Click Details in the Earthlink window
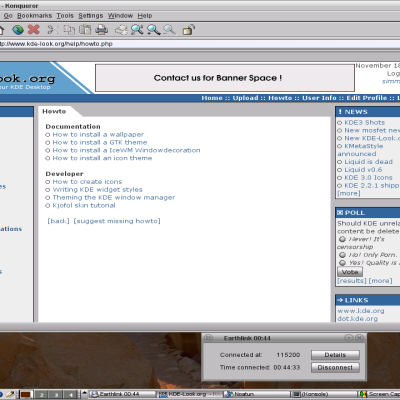 [x=335, y=355]
